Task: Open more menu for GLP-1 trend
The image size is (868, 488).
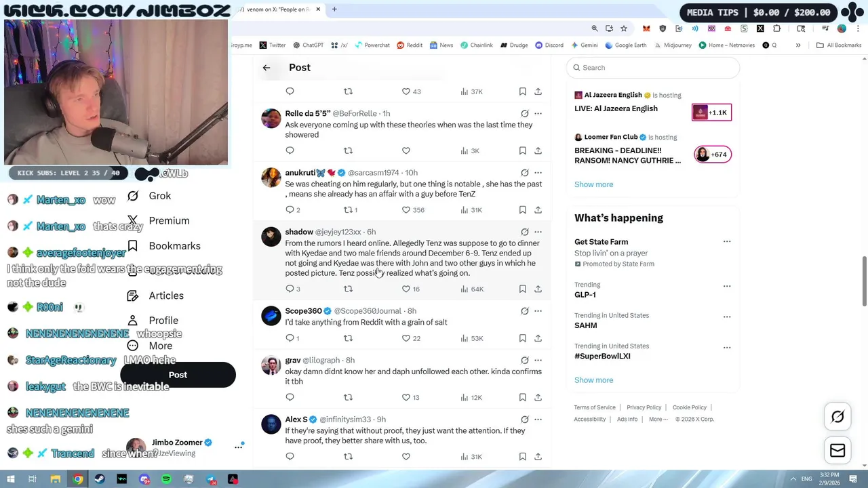Action: pos(727,286)
